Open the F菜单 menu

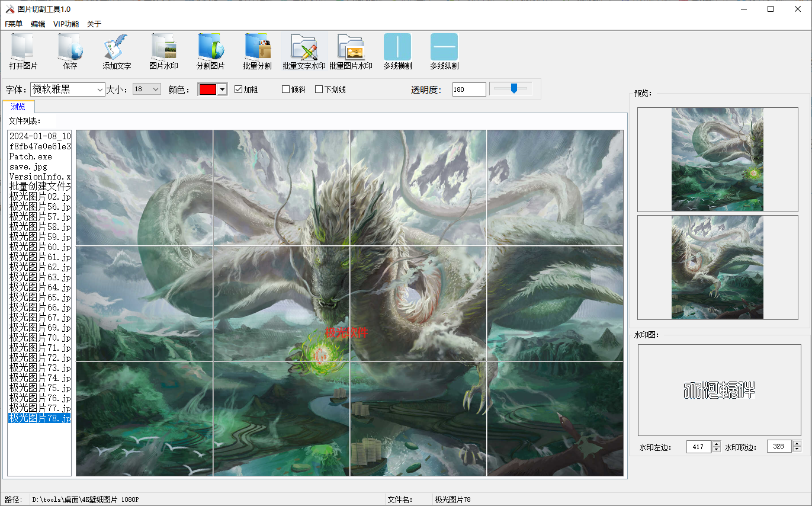(14, 24)
